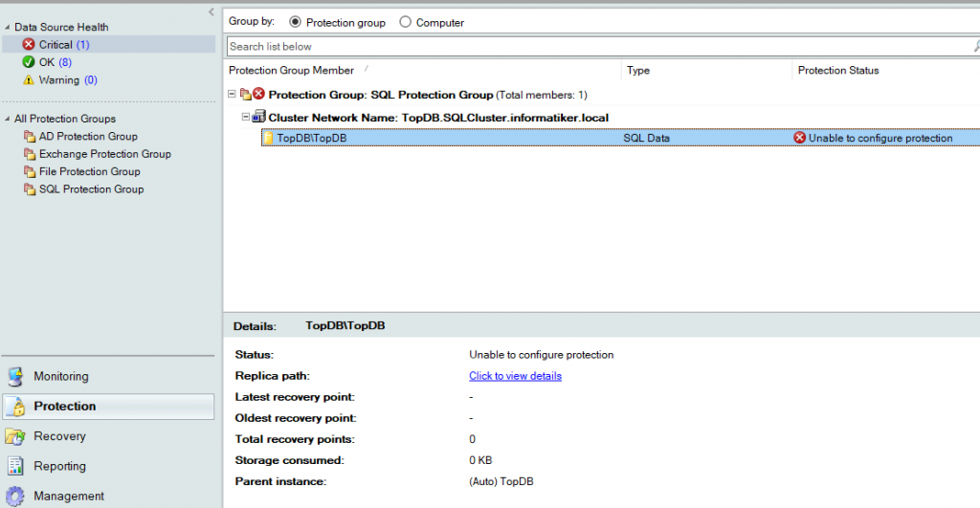Click the File Protection Group folder icon
The image size is (980, 508).
pos(30,171)
